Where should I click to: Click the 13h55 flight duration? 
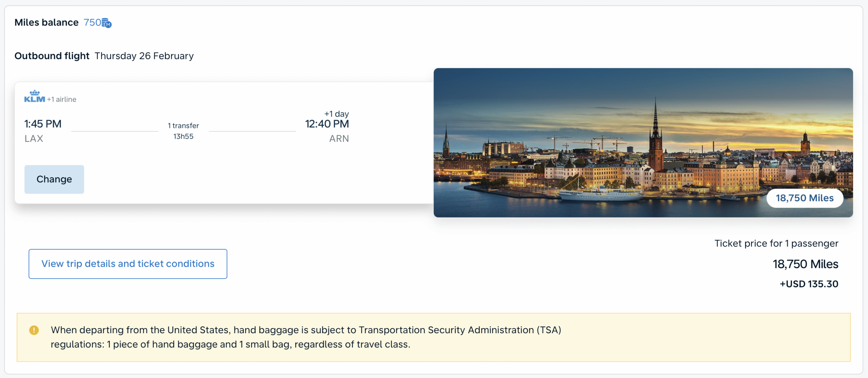pos(183,136)
